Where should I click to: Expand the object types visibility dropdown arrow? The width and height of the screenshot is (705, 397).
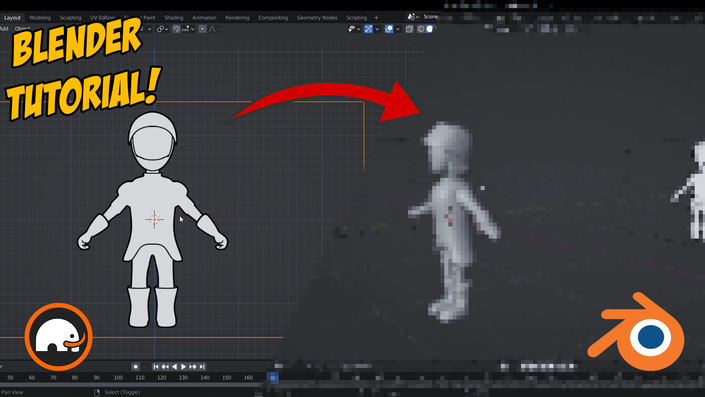pyautogui.click(x=358, y=29)
